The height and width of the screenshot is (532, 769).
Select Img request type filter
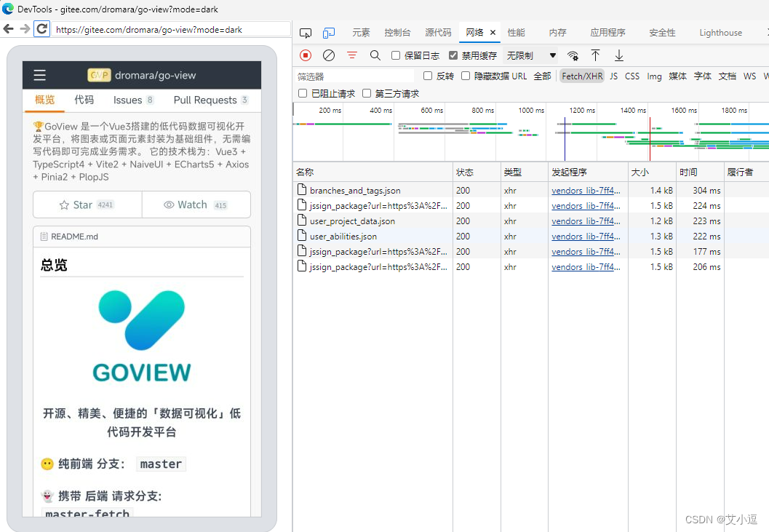click(654, 76)
